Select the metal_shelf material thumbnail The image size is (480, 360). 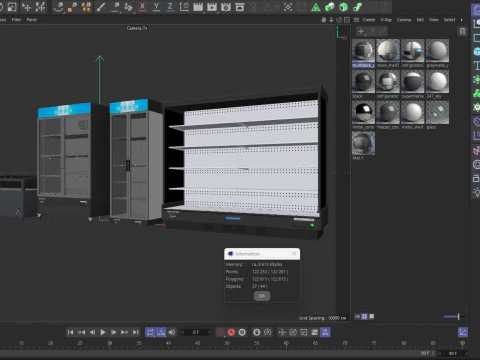(x=413, y=113)
